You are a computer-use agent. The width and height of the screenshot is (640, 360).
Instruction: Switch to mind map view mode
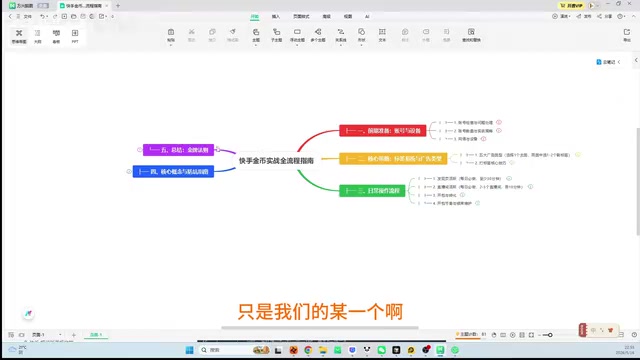tap(19, 36)
